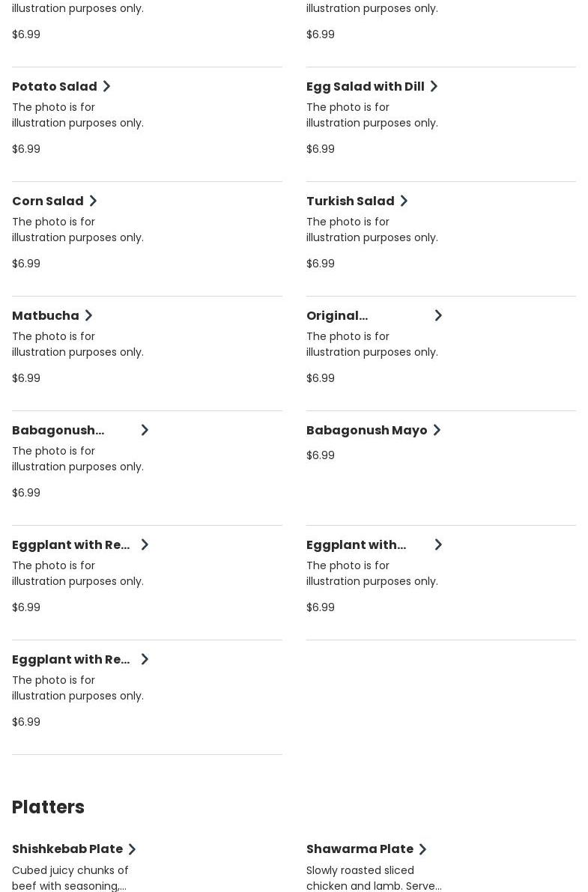Click the chevron next to Corn Salad

click(93, 201)
